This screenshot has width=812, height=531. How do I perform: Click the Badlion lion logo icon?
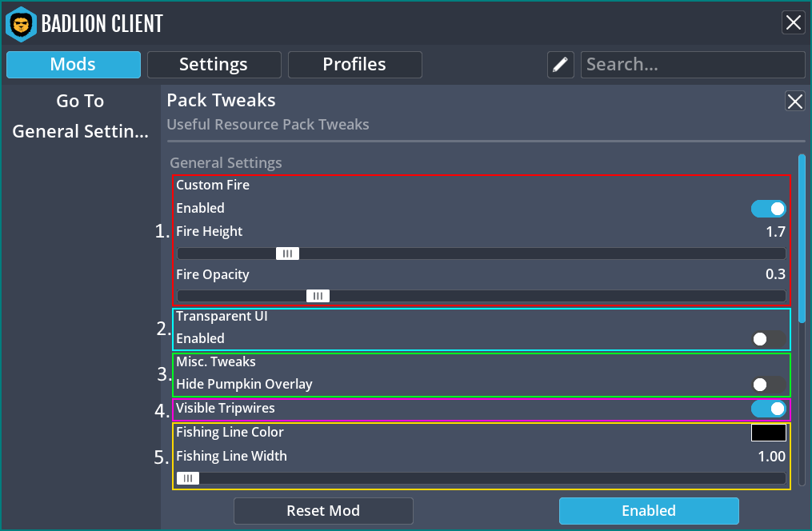pyautogui.click(x=21, y=23)
